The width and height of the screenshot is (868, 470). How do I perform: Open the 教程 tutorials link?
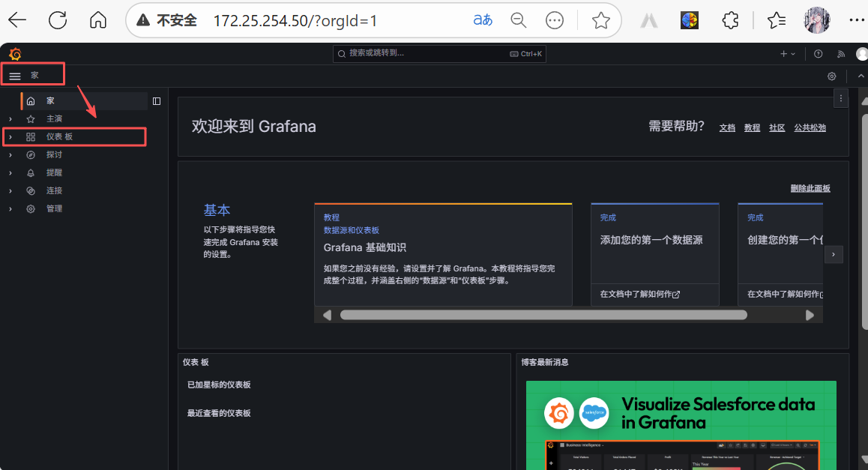(x=752, y=128)
